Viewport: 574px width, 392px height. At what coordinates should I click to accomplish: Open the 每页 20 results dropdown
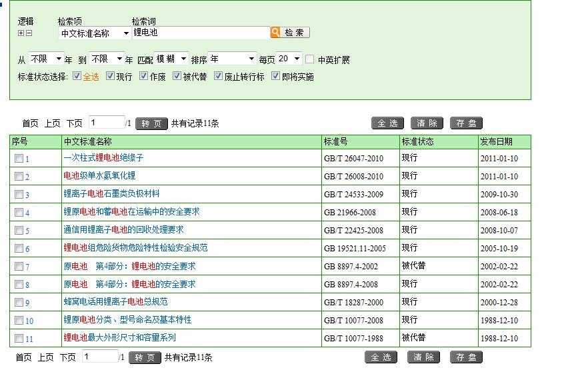point(289,59)
